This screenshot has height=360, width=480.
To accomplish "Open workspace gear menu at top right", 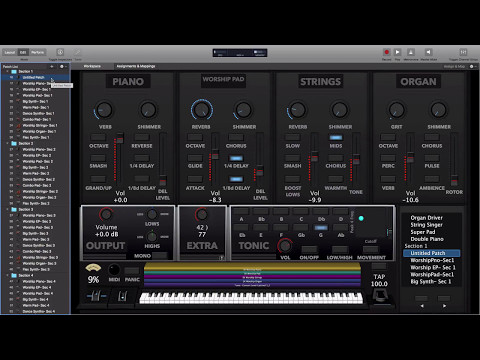I will (472, 66).
